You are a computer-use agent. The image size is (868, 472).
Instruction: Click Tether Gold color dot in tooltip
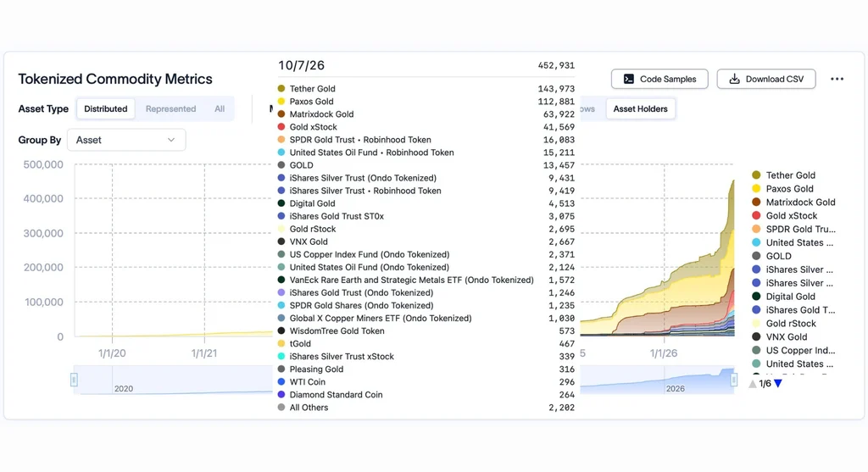pos(281,88)
